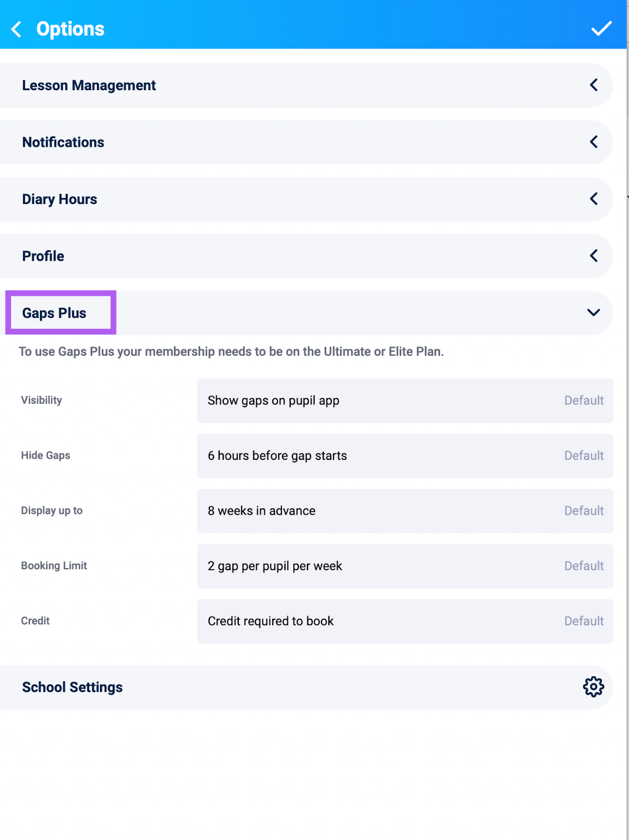The width and height of the screenshot is (629, 840).
Task: Open the Visibility dropdown showing gaps on pupil app
Action: tap(405, 400)
